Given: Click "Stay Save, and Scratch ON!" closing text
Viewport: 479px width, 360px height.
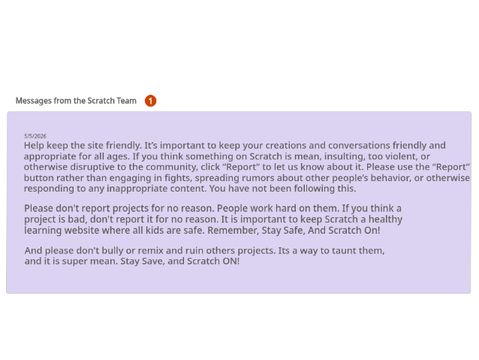Looking at the screenshot, I should (x=180, y=261).
